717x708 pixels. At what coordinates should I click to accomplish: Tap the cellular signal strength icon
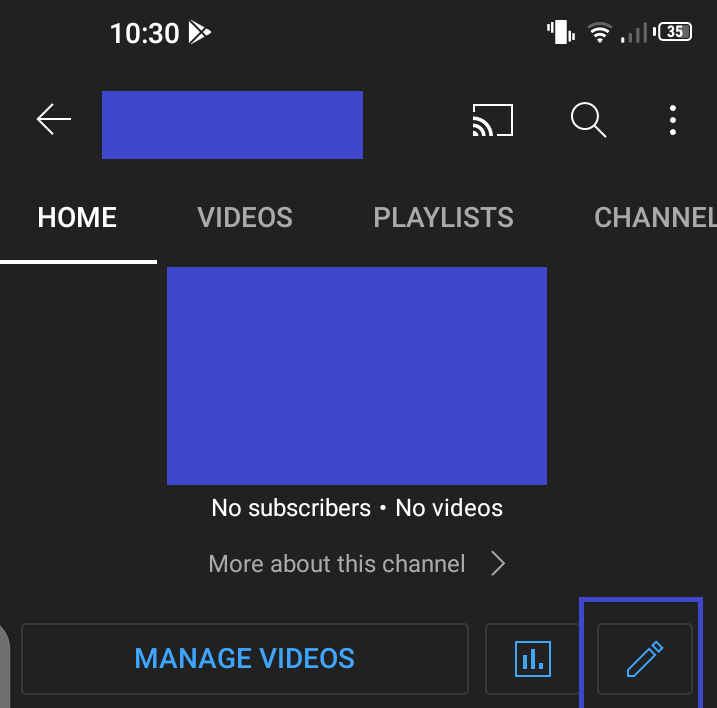click(x=634, y=32)
